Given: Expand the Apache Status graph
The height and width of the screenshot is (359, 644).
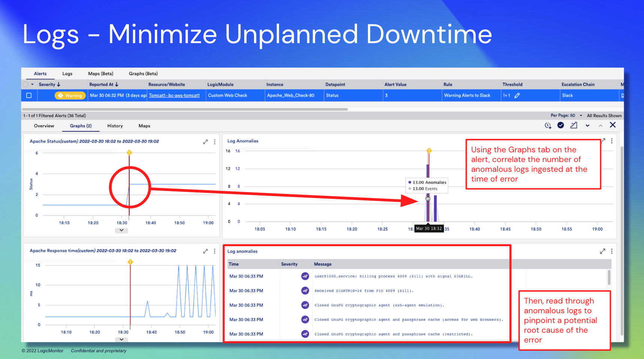Looking at the screenshot, I should click(x=205, y=142).
